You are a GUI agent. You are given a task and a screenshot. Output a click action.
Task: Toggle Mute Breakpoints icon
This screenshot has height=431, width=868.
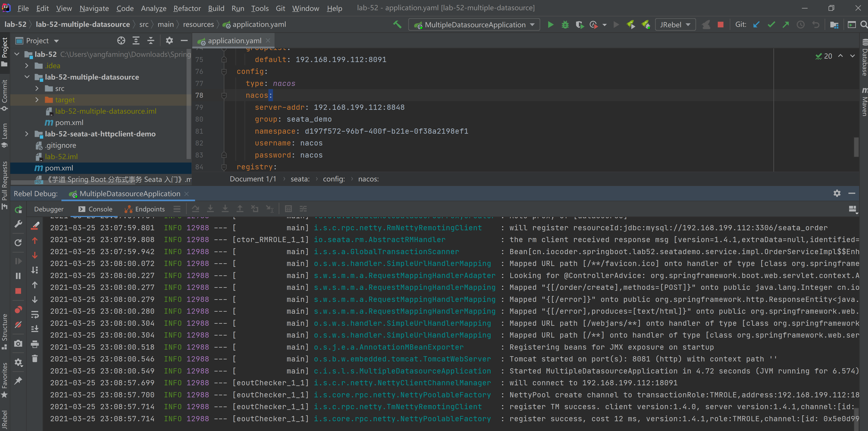coord(18,325)
